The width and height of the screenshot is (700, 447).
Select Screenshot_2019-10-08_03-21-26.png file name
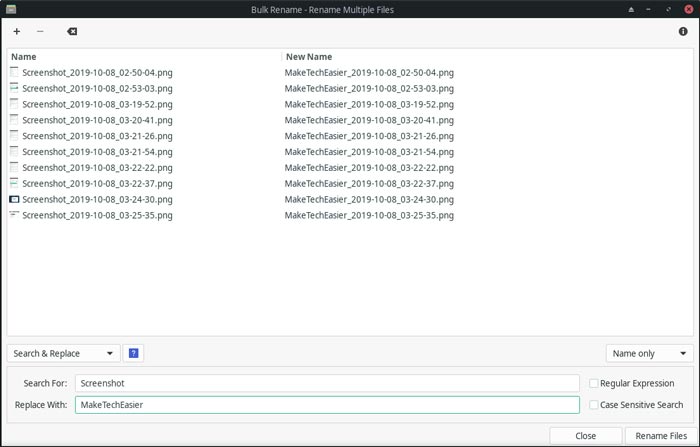click(x=97, y=136)
